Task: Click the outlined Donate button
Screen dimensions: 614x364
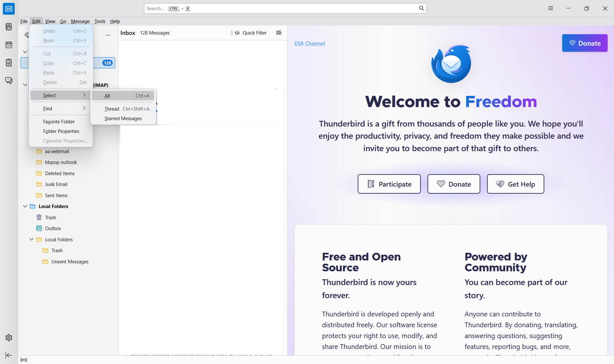Action: 454,184
